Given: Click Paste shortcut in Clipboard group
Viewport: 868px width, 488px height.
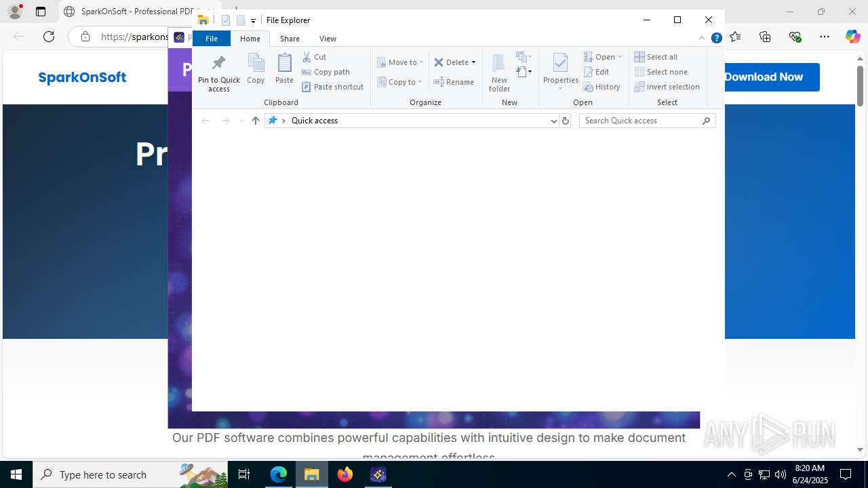Looking at the screenshot, I should [332, 87].
